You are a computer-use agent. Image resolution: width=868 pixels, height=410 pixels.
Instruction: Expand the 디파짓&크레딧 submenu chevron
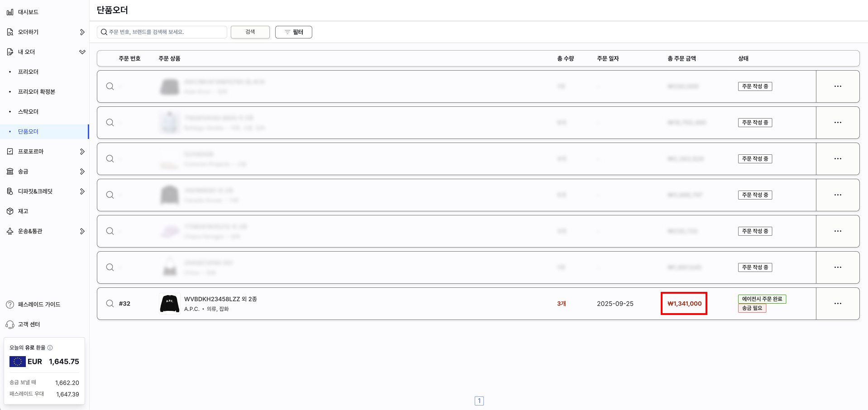click(82, 191)
